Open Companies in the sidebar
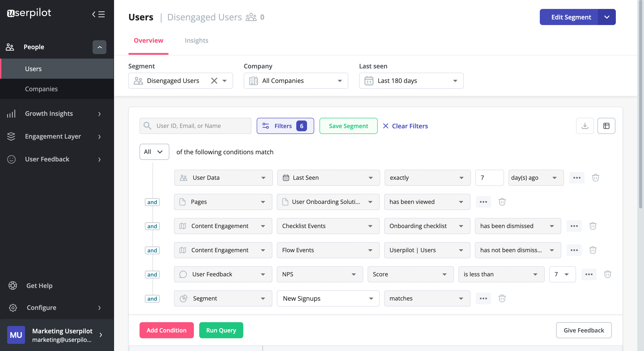The width and height of the screenshot is (644, 351). pos(41,89)
